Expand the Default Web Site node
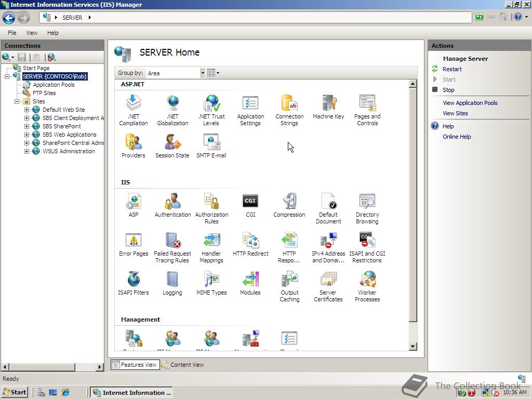 click(26, 110)
